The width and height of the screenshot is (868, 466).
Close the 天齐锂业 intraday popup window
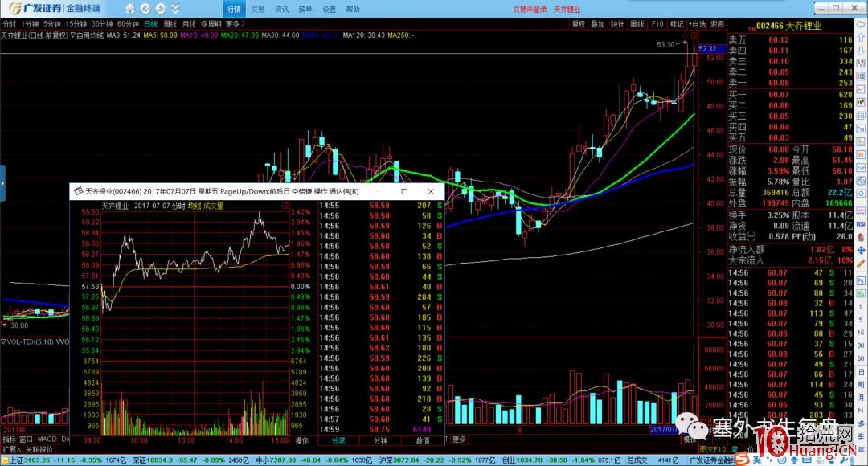[432, 191]
